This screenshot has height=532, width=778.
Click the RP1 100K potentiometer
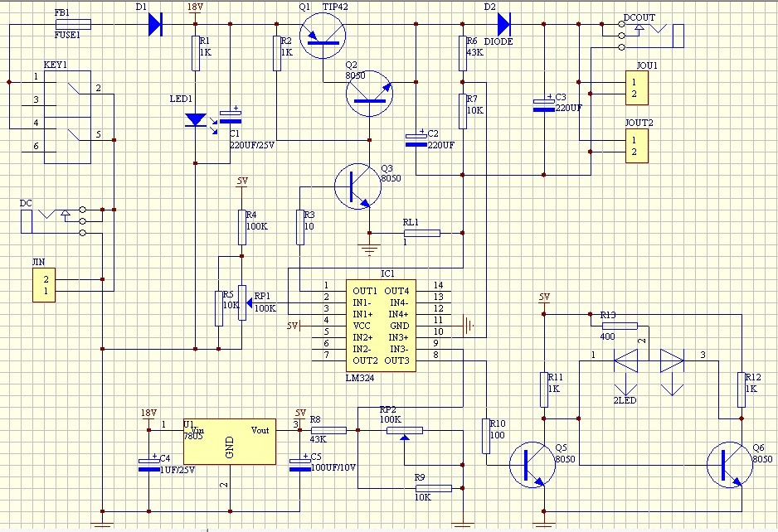pyautogui.click(x=242, y=302)
